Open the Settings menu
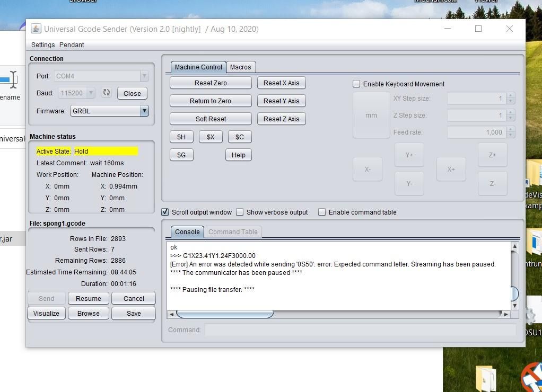 (43, 45)
